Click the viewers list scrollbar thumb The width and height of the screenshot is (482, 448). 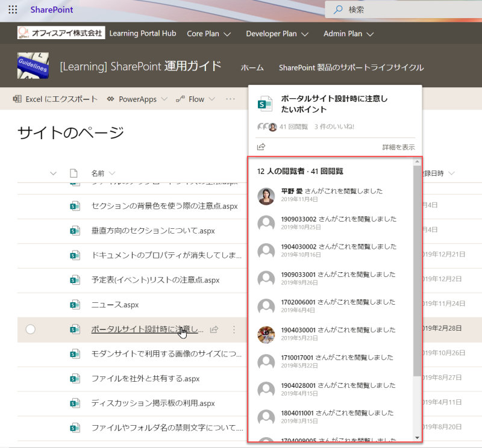417,271
